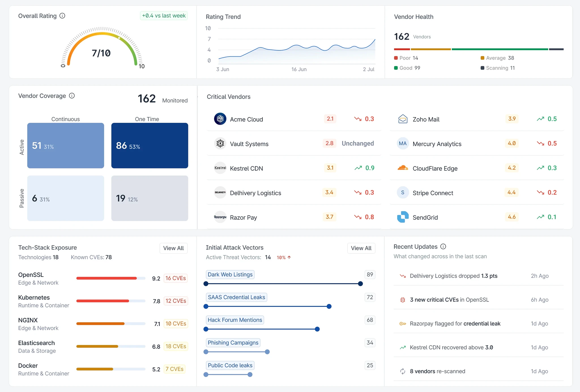Click the Kestrel CDN logo icon
The height and width of the screenshot is (392, 580).
(220, 168)
